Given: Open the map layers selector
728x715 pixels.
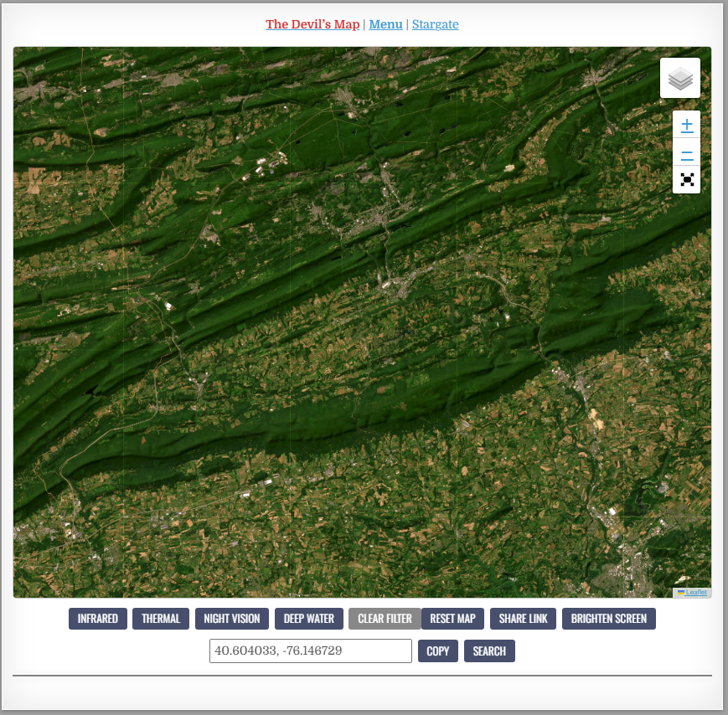Looking at the screenshot, I should coord(680,78).
